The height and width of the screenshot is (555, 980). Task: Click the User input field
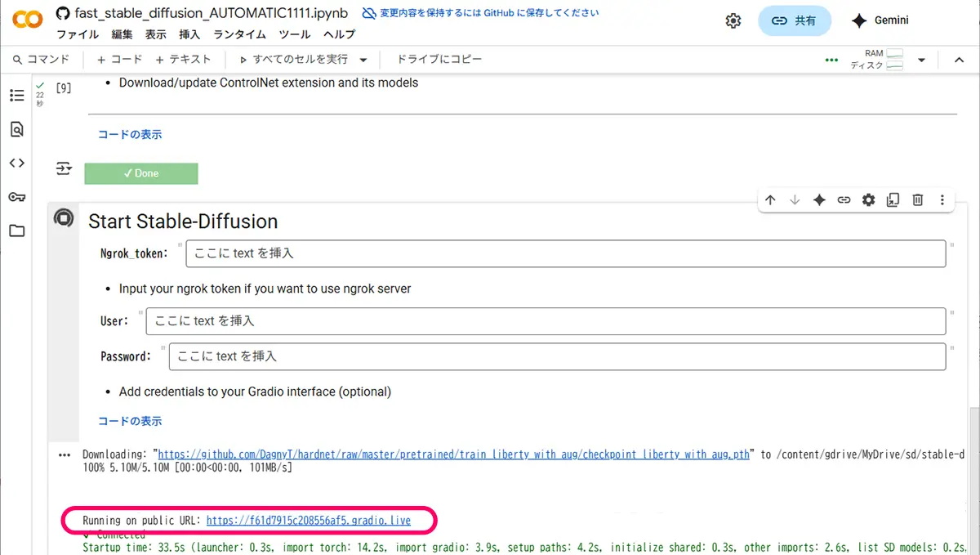546,321
